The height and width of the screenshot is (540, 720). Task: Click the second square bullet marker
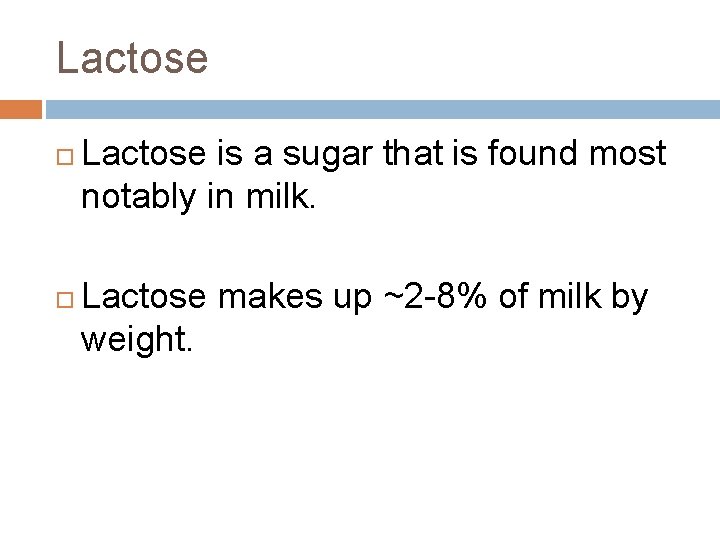[x=65, y=300]
